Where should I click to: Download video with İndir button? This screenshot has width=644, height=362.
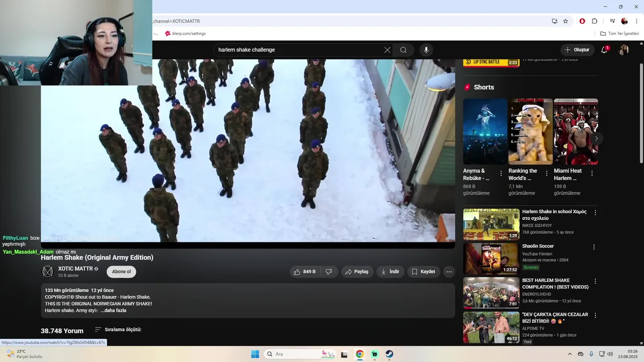coord(390,271)
